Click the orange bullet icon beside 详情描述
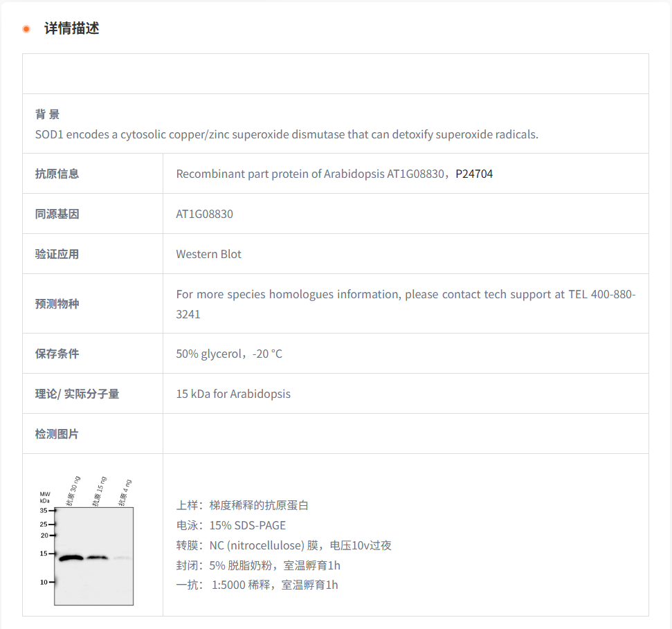This screenshot has height=629, width=672. pos(26,29)
